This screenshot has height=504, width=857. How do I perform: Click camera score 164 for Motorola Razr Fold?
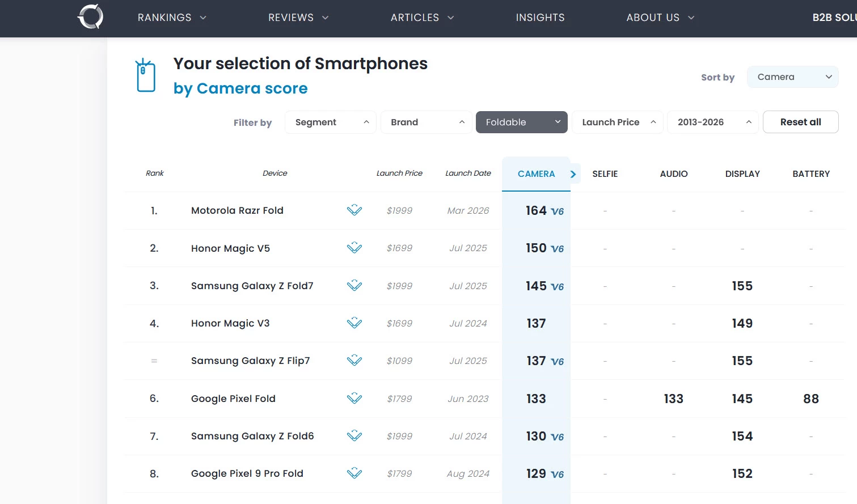pyautogui.click(x=536, y=210)
